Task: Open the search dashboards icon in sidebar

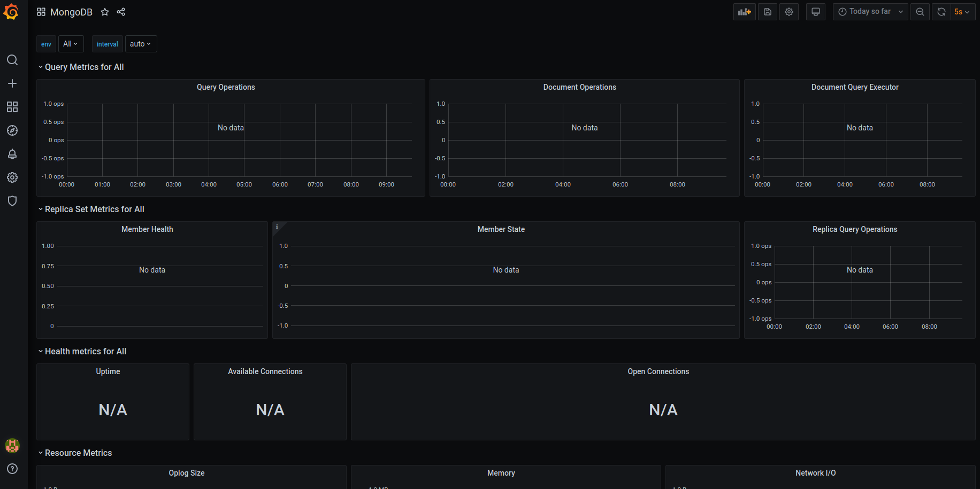Action: pyautogui.click(x=12, y=60)
